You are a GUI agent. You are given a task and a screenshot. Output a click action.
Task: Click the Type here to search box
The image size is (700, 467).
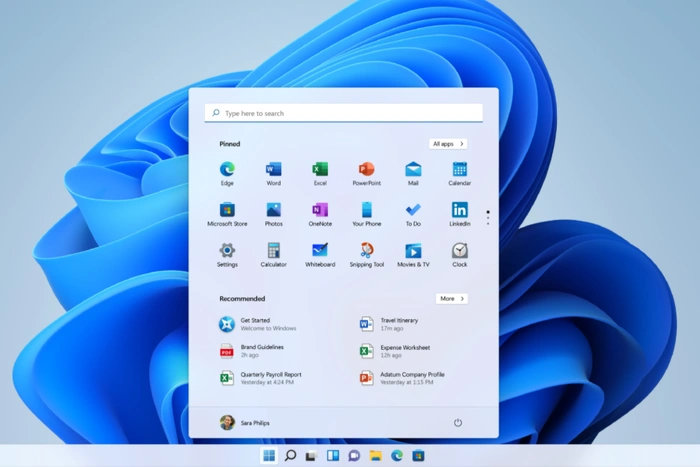click(344, 113)
